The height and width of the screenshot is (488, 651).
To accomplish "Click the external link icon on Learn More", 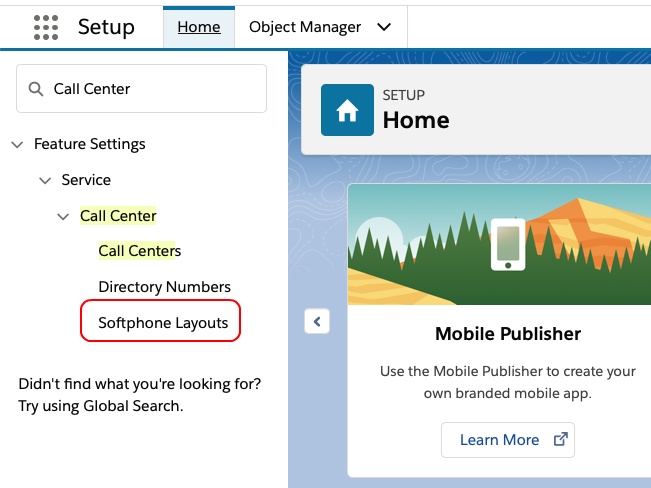I will click(x=560, y=440).
